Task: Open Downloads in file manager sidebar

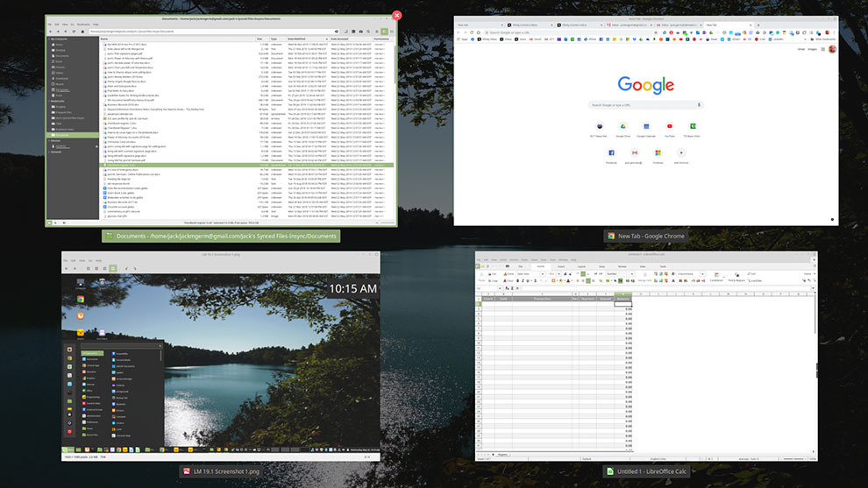Action: click(x=62, y=79)
